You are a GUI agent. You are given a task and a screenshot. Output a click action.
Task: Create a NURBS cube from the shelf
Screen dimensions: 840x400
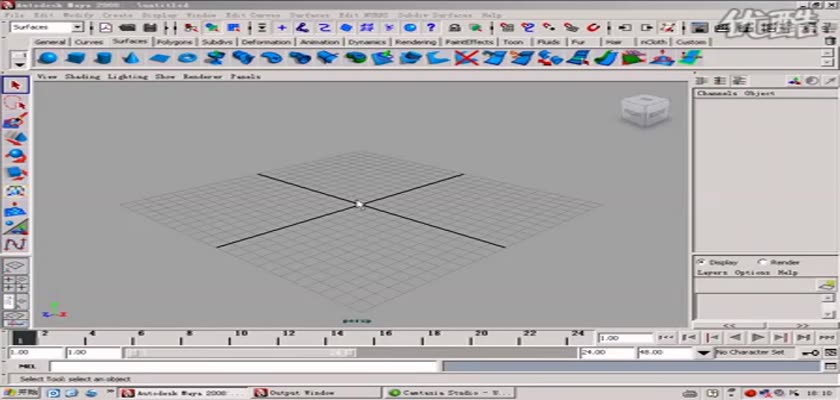(76, 57)
